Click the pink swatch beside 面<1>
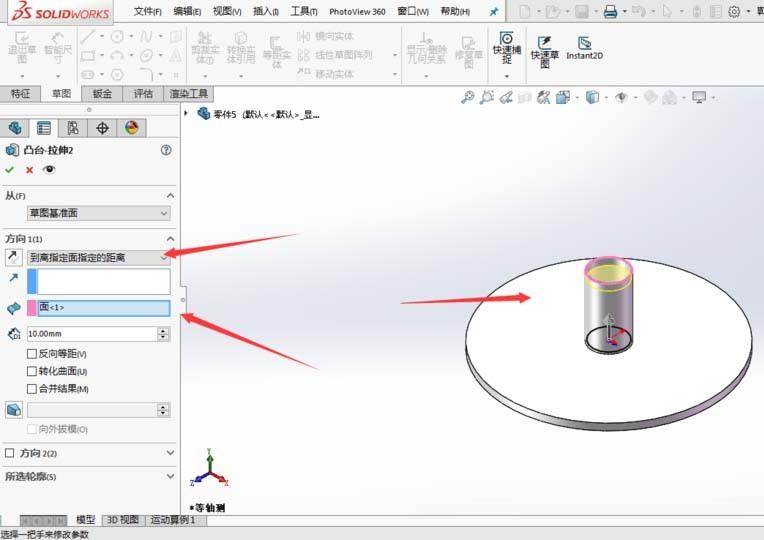Image resolution: width=764 pixels, height=540 pixels. pyautogui.click(x=32, y=308)
